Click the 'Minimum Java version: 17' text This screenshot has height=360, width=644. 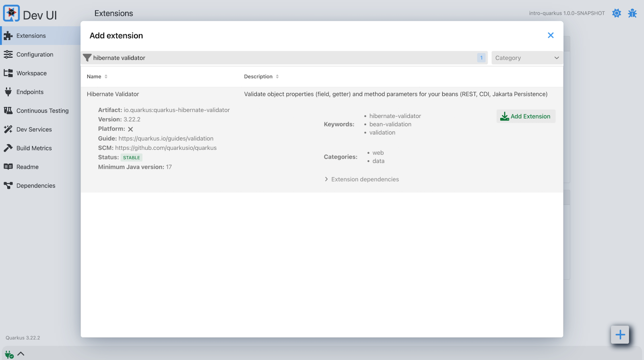click(135, 167)
